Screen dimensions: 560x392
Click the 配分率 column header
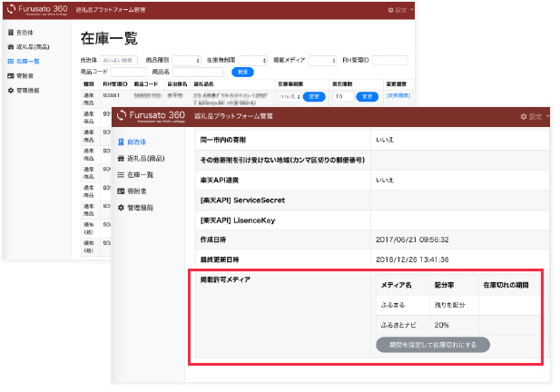coord(444,285)
